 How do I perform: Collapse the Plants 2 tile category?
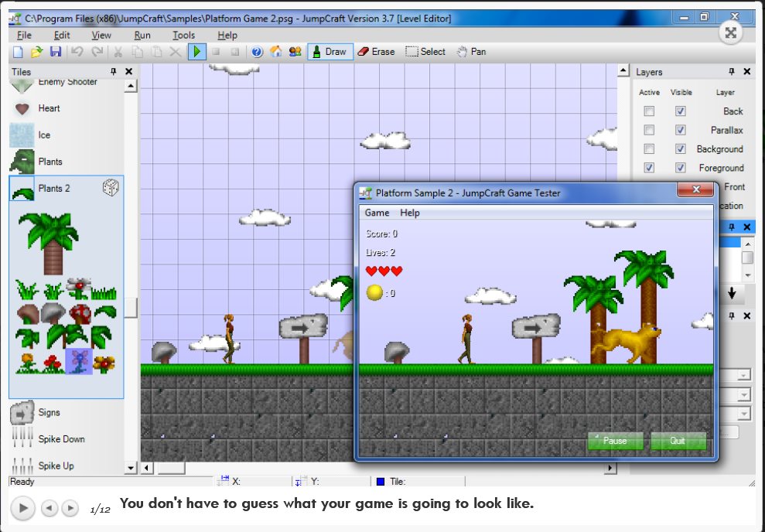point(67,188)
